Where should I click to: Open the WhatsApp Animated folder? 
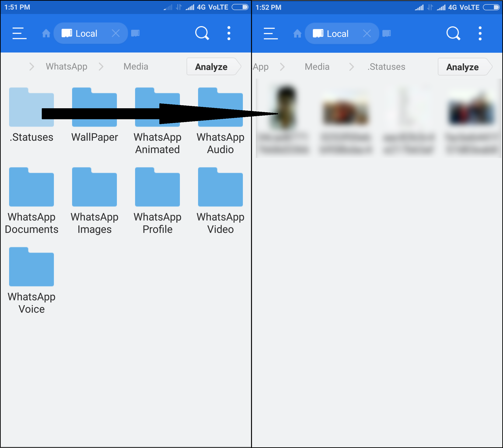tap(157, 121)
